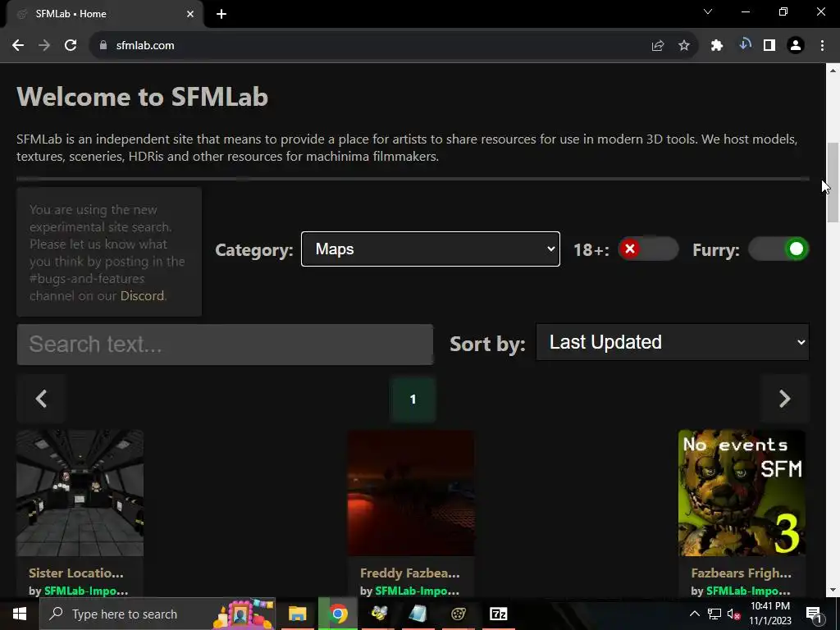
Task: Open the Extensions puzzle icon
Action: [717, 46]
